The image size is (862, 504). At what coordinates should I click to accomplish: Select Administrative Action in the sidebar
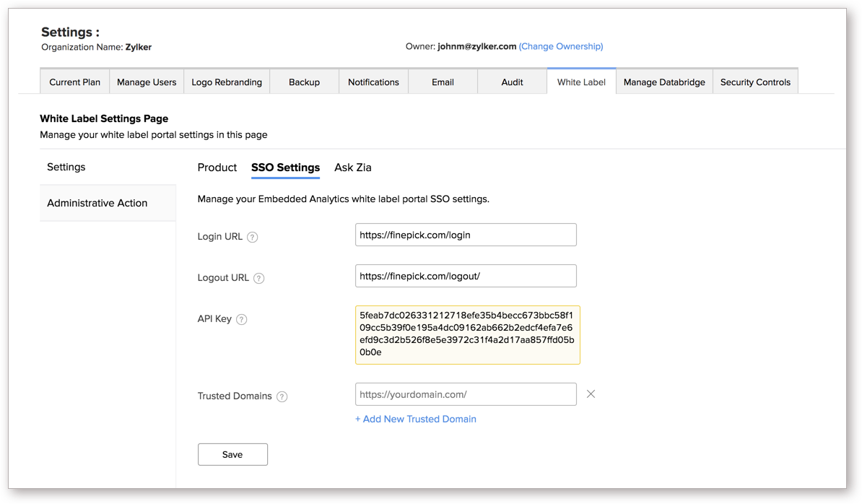[x=97, y=203]
